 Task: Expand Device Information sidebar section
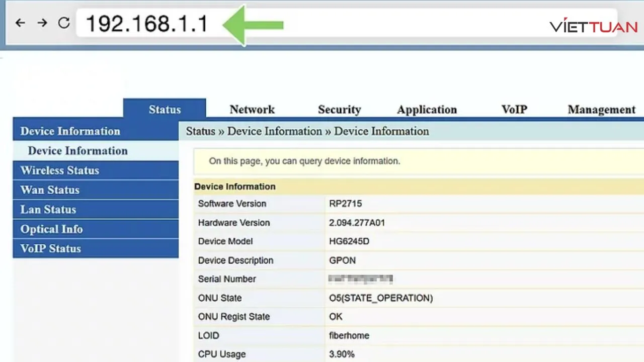70,131
